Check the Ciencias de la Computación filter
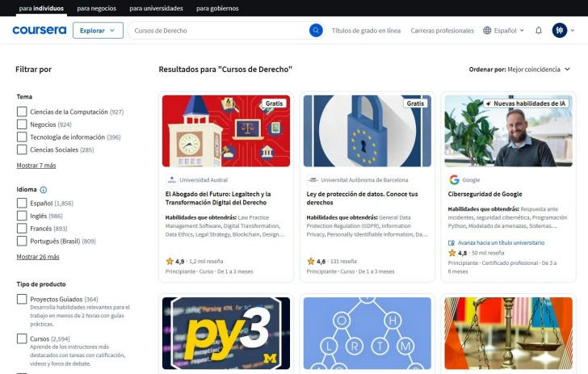This screenshot has height=374, width=588. (x=22, y=111)
